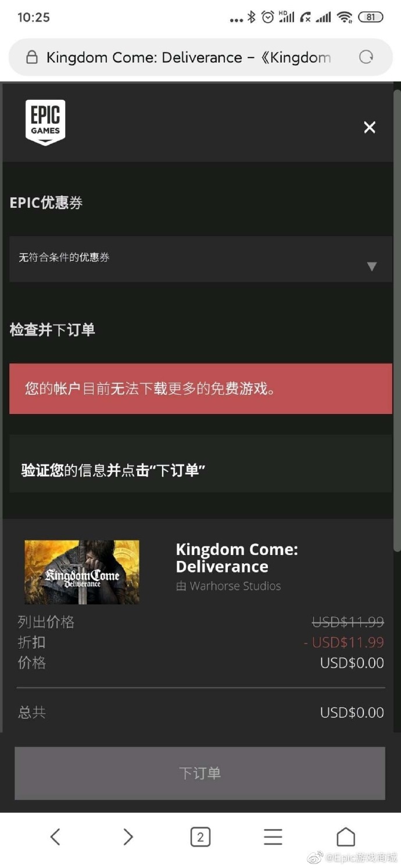
Task: Tap the URL address bar text
Action: point(188,57)
